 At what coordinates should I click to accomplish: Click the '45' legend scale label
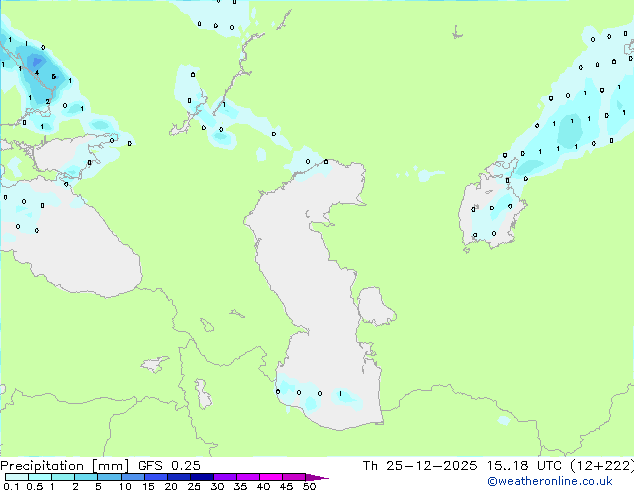click(x=286, y=486)
